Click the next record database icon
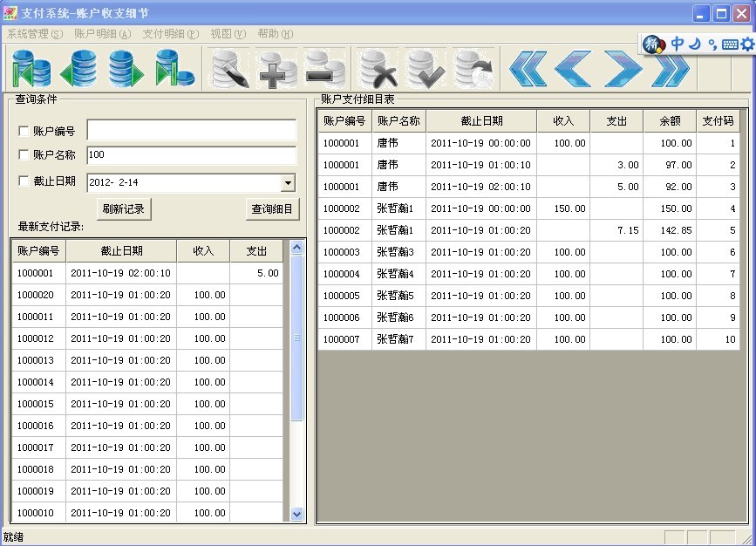 126,68
